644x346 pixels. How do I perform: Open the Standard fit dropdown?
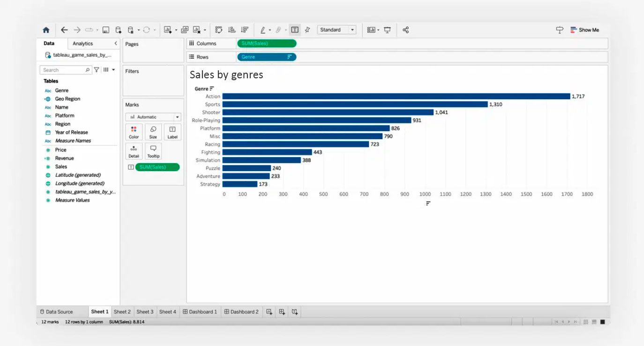[x=337, y=30]
